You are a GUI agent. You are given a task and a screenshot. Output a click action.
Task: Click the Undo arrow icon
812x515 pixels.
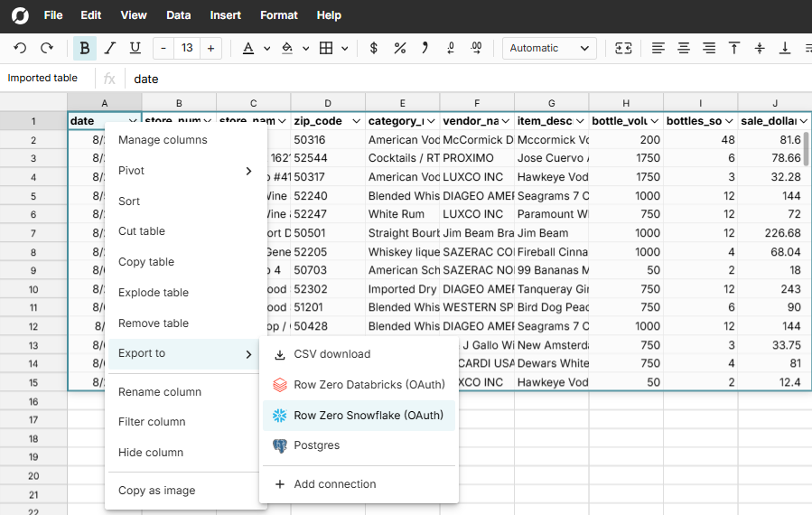coord(20,48)
